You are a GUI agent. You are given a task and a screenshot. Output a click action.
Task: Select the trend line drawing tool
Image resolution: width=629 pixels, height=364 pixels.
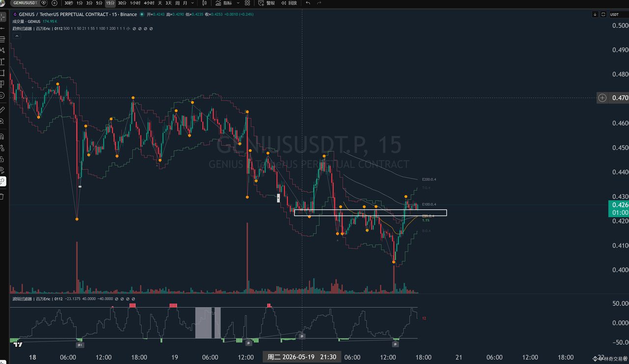tap(2, 28)
